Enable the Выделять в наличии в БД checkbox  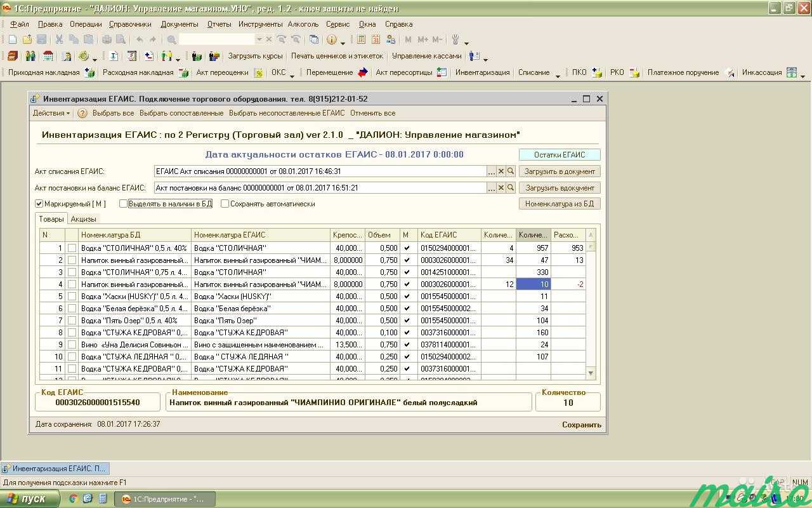123,204
